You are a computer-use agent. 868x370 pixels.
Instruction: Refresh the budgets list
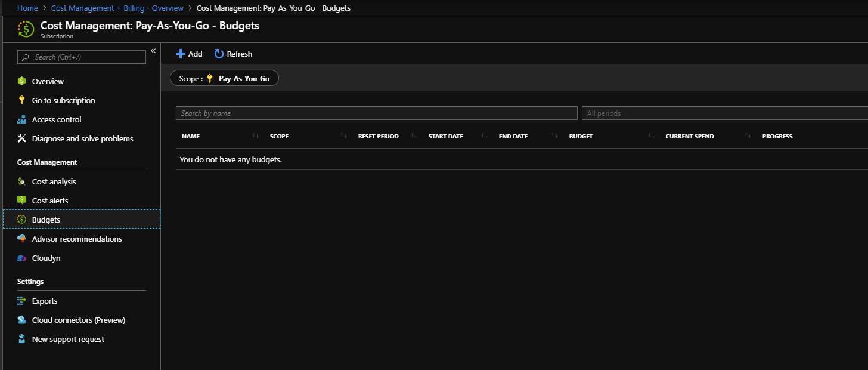(x=233, y=53)
